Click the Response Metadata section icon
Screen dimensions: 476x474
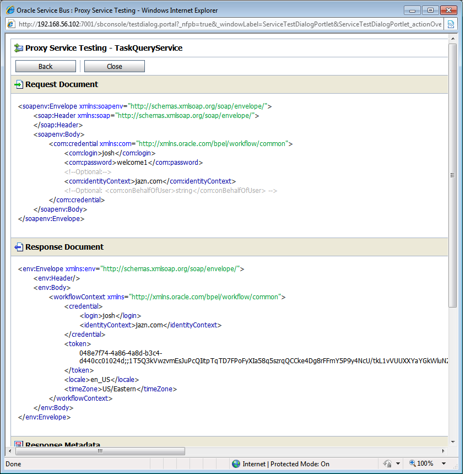pos(19,444)
